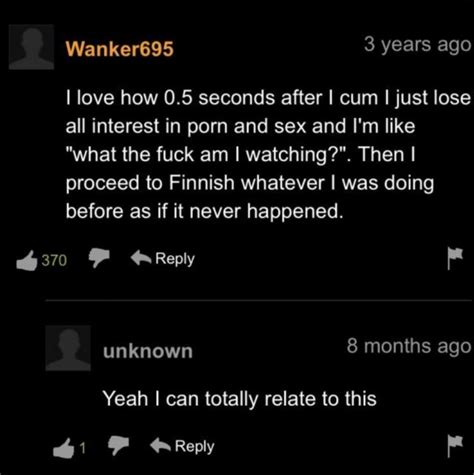This screenshot has height=475, width=474.
Task: Dislike the comment by Wanker695
Action: pyautogui.click(x=99, y=257)
